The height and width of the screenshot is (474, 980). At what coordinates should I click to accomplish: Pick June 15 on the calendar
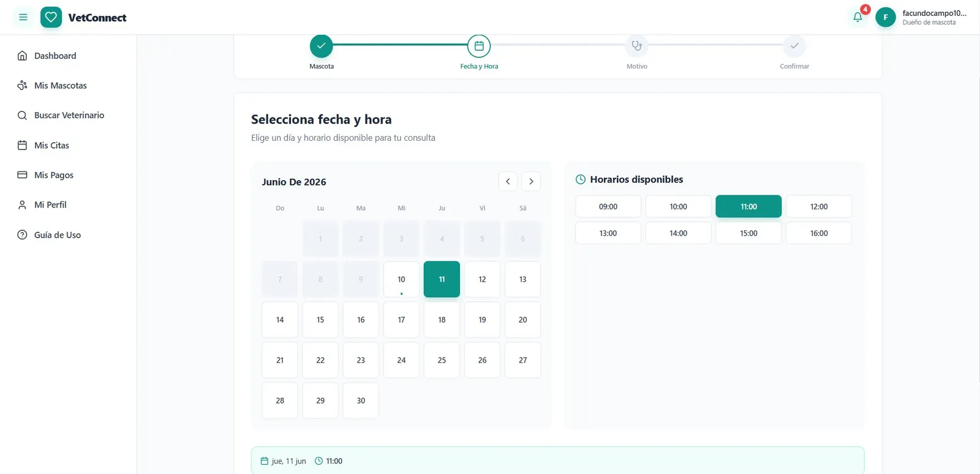[x=320, y=320]
